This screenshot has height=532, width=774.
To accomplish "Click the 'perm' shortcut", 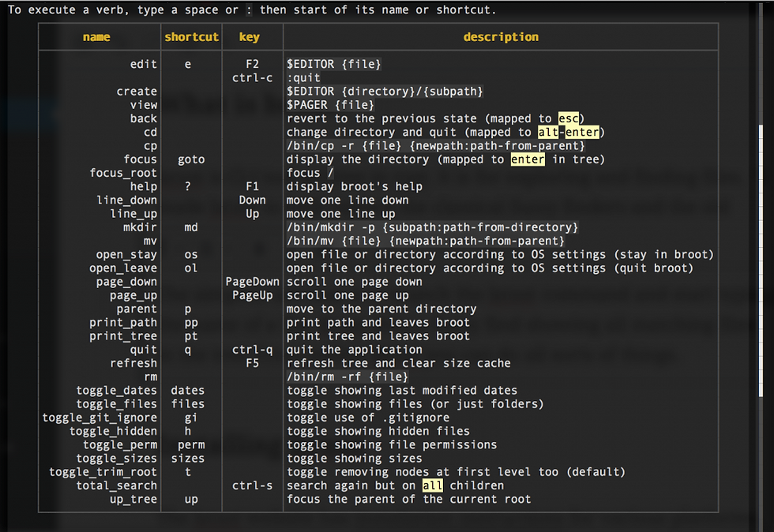I will tap(191, 444).
